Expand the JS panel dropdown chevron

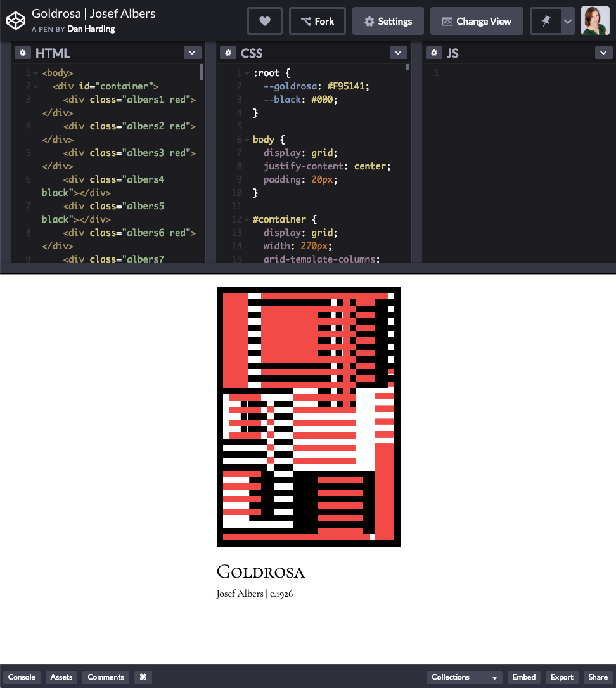point(603,53)
